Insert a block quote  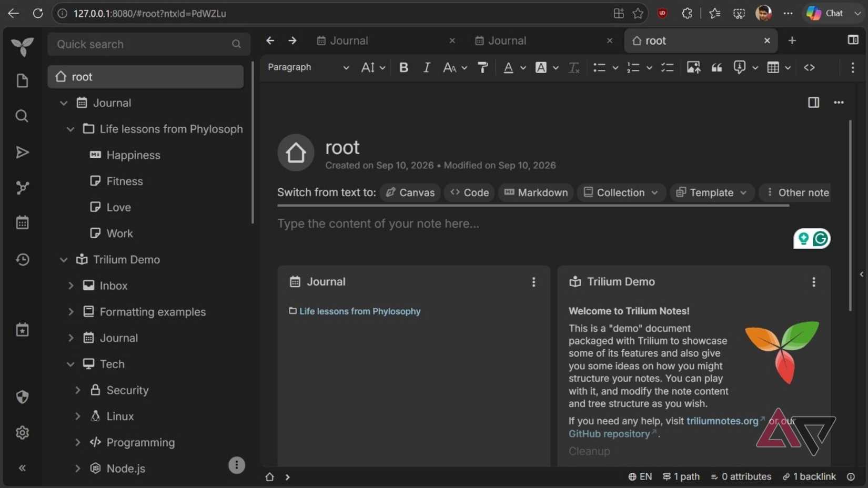pyautogui.click(x=716, y=67)
